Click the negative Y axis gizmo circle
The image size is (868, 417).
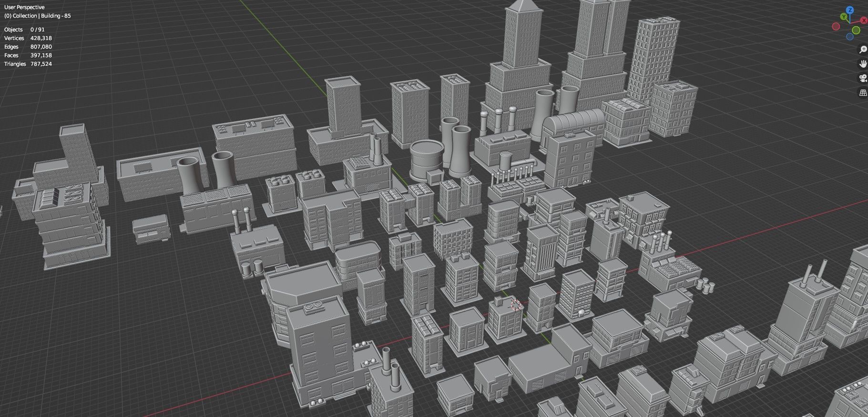click(856, 30)
